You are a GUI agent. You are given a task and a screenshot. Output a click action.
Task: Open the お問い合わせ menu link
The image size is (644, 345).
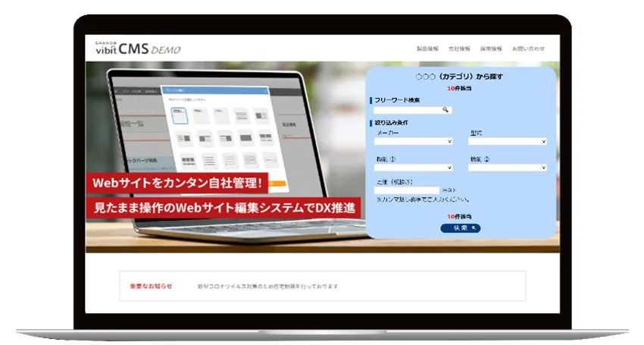528,49
